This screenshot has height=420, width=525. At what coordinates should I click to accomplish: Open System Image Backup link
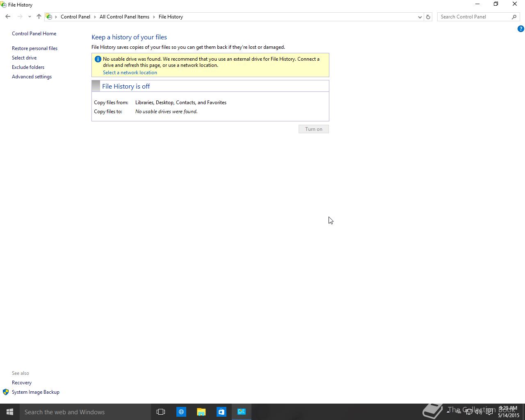[36, 392]
